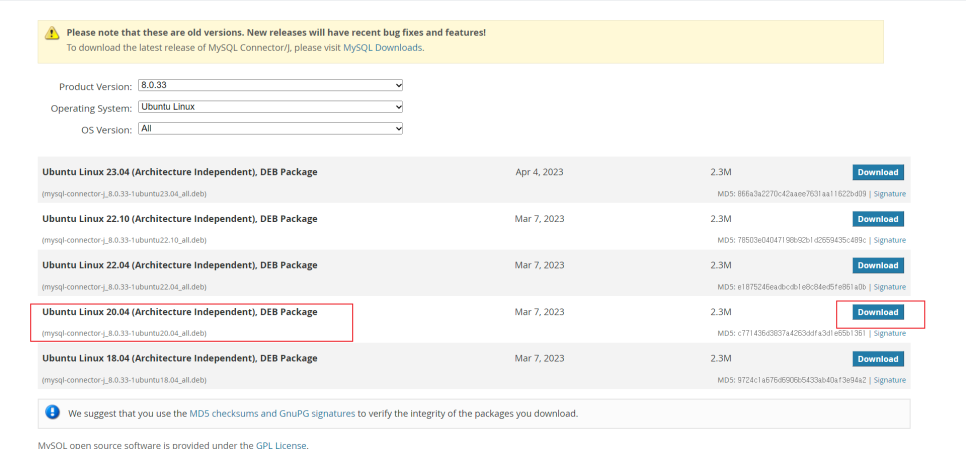The height and width of the screenshot is (449, 966).
Task: Click filename mysql-connector-j_8.0.33-1ubuntu23.04_all.deb
Action: click(124, 194)
